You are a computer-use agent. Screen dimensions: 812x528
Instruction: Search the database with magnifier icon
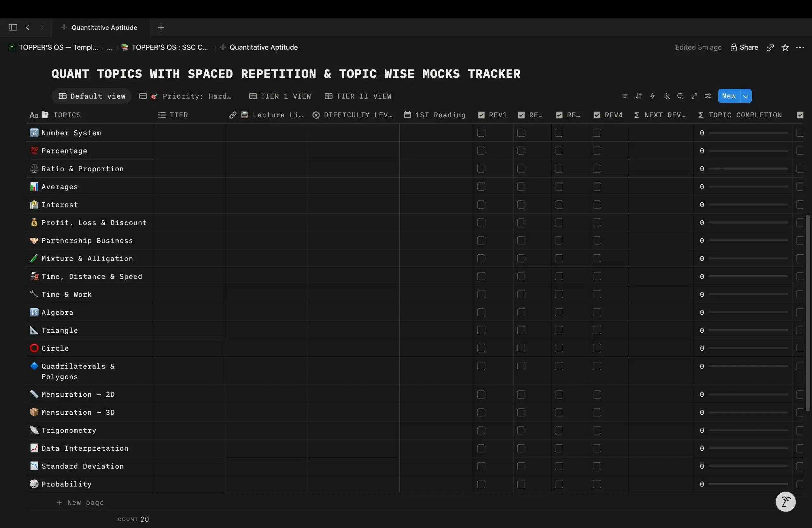(680, 96)
